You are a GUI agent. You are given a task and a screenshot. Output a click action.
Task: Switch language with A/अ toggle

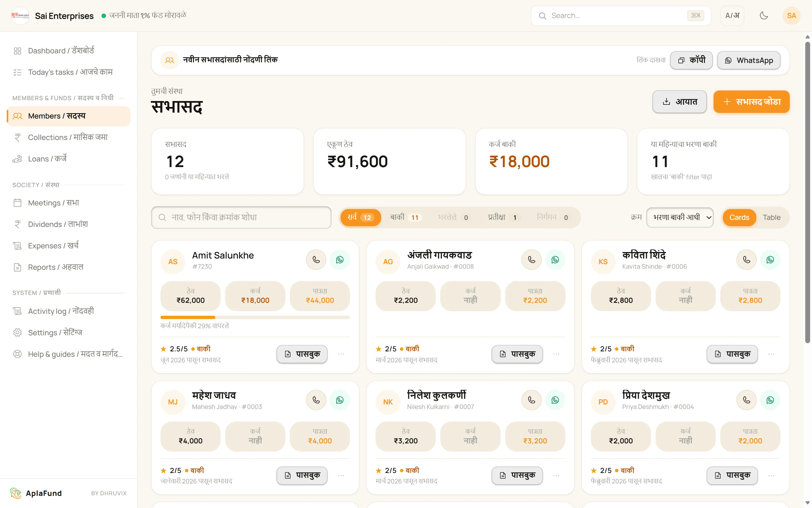(x=732, y=16)
